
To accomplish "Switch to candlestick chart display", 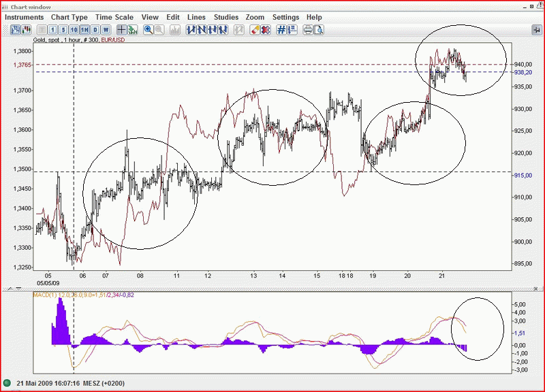I will click(26, 30).
